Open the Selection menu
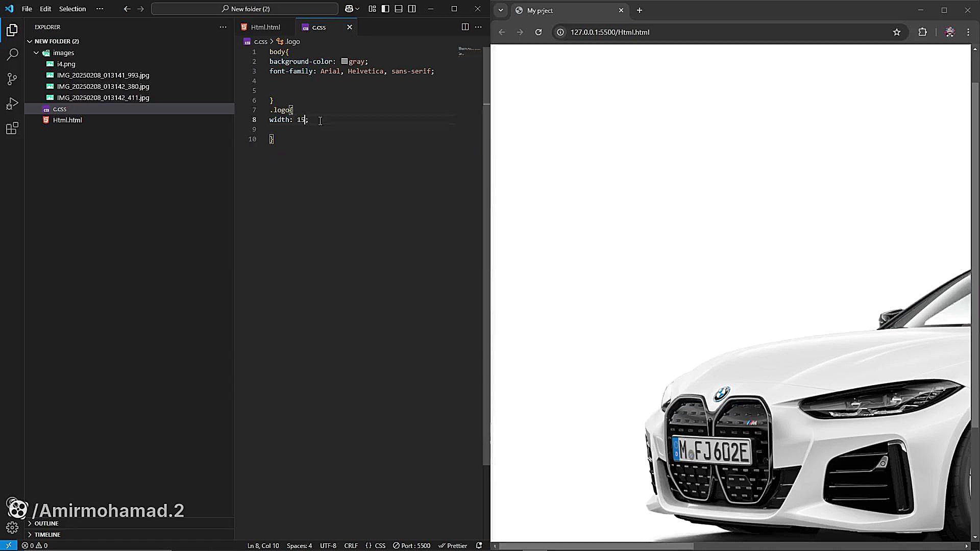 [x=72, y=9]
